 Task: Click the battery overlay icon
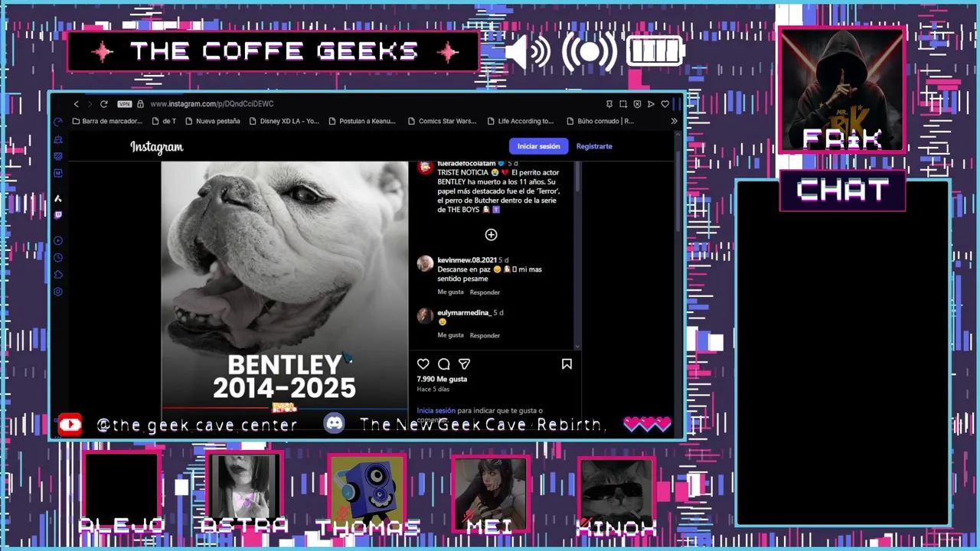coord(656,51)
